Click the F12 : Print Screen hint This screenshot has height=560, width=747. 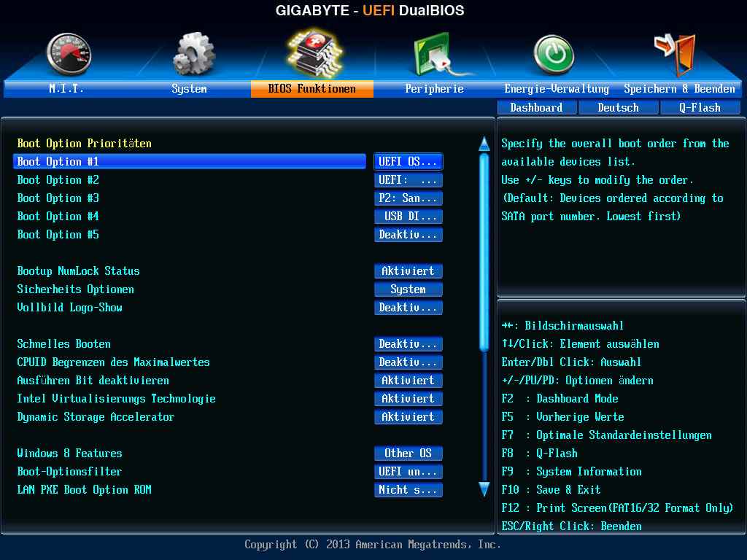(x=617, y=507)
